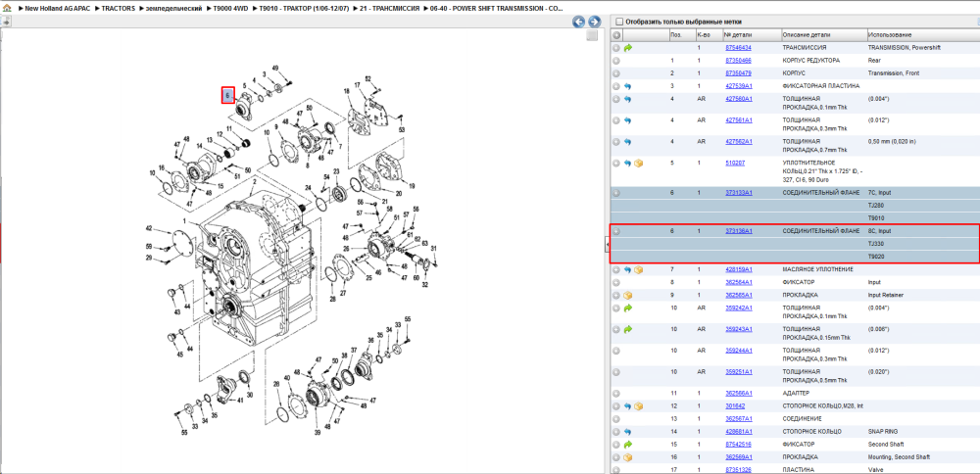Open part number link 510207
The image size is (980, 474).
click(734, 163)
